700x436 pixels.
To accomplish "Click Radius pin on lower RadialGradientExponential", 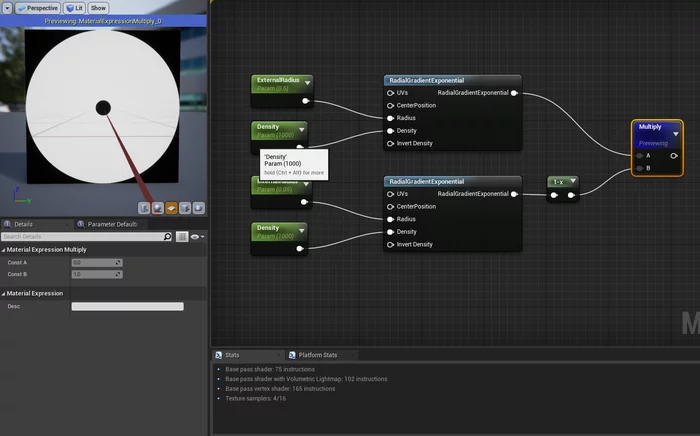I will coord(390,219).
